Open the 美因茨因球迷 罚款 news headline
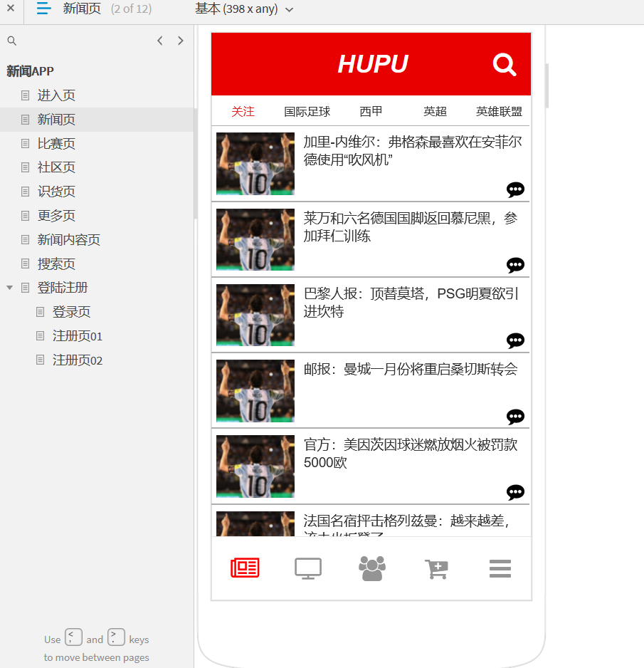 pyautogui.click(x=411, y=454)
